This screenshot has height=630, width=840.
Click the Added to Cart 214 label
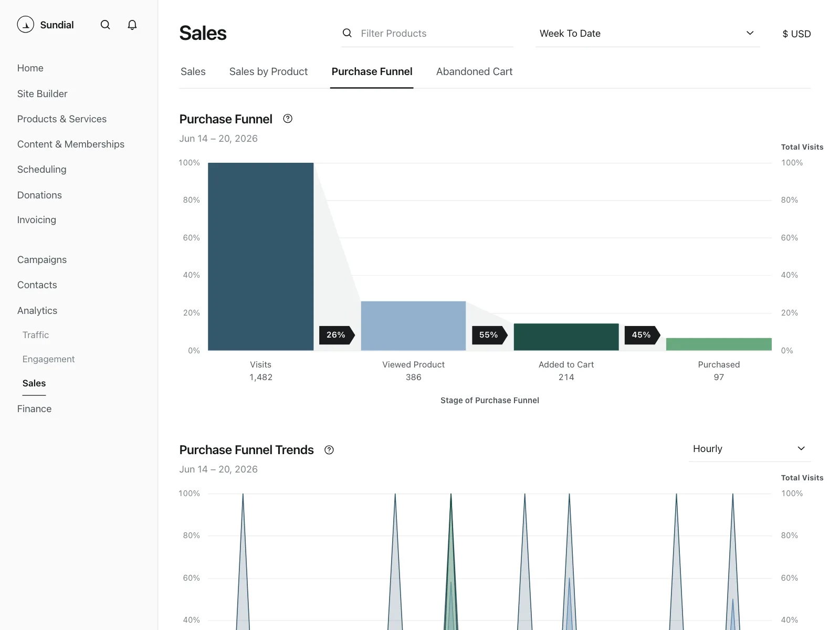[x=566, y=371]
